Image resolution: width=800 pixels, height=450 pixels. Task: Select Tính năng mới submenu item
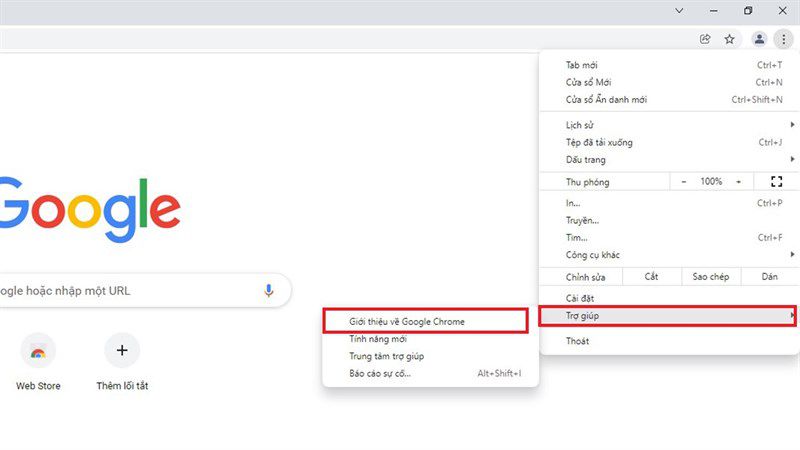click(431, 339)
